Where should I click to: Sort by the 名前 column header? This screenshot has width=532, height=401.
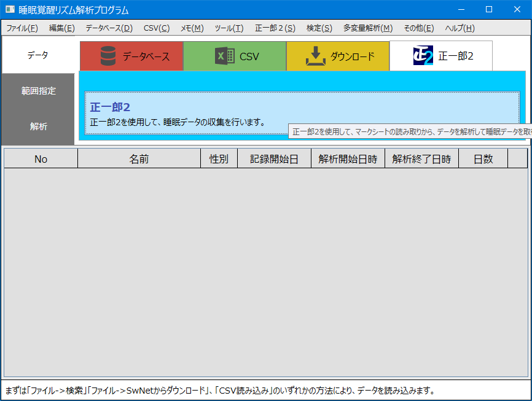point(139,159)
